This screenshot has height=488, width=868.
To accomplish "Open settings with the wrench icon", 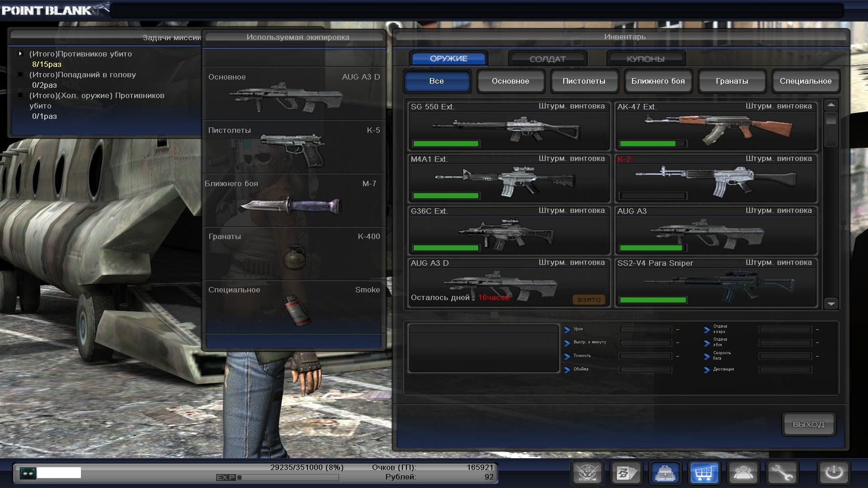I will pos(782,473).
